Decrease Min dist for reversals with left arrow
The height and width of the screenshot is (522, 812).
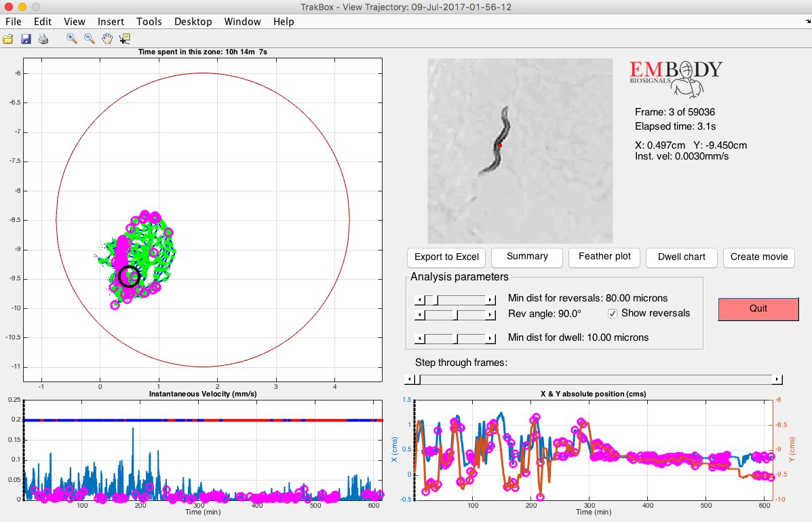pyautogui.click(x=420, y=299)
